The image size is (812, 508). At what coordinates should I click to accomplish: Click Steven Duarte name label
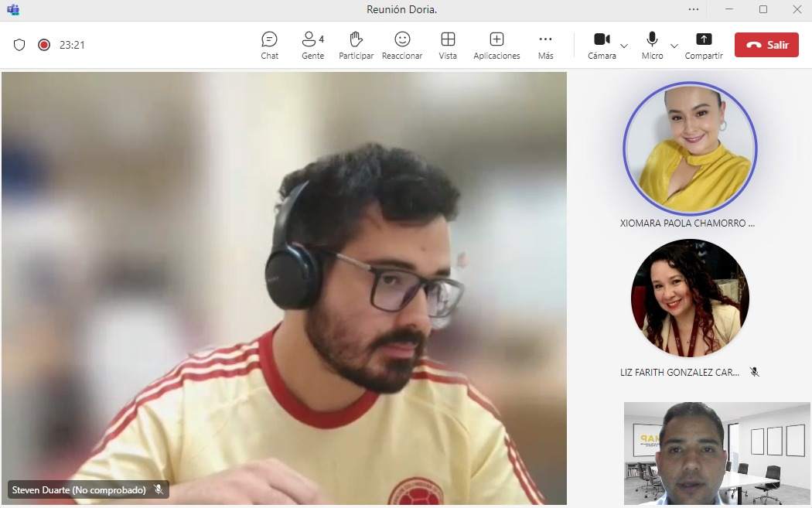(x=79, y=490)
